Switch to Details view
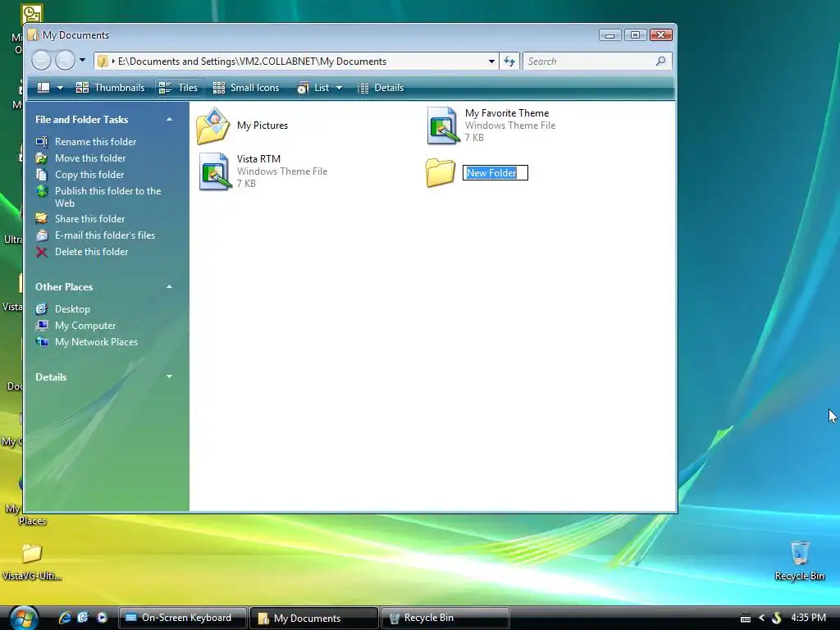The height and width of the screenshot is (630, 840). pos(381,87)
